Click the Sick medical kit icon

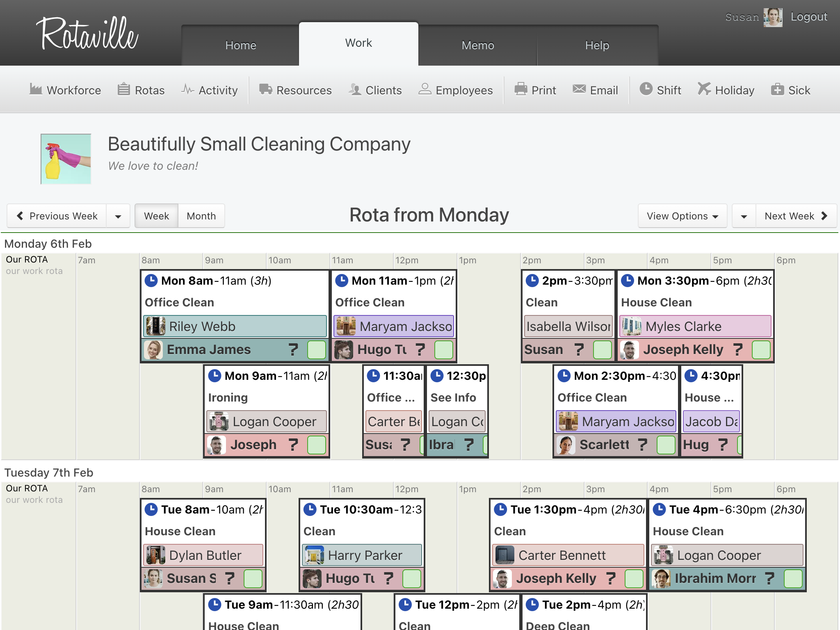[777, 89]
